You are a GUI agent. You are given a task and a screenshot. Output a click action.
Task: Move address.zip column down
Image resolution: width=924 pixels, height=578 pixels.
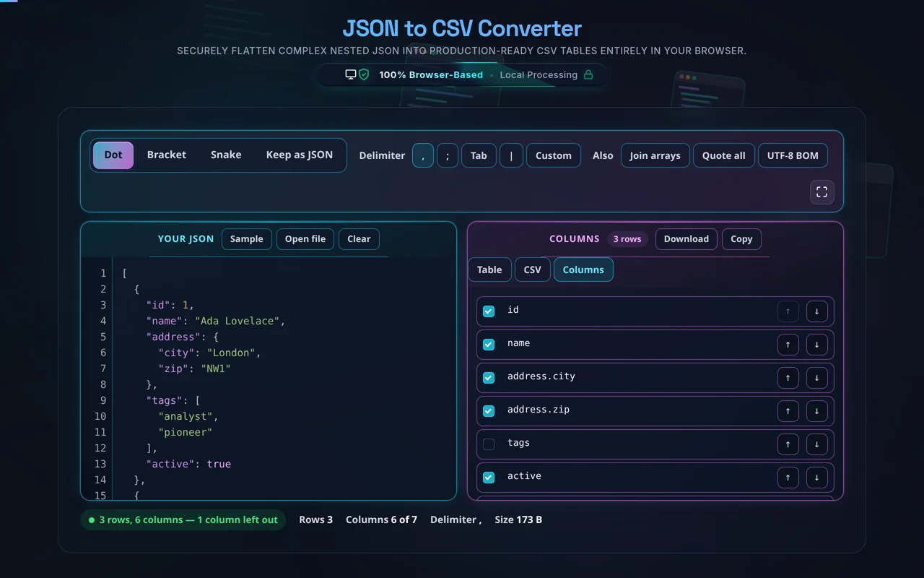click(816, 411)
